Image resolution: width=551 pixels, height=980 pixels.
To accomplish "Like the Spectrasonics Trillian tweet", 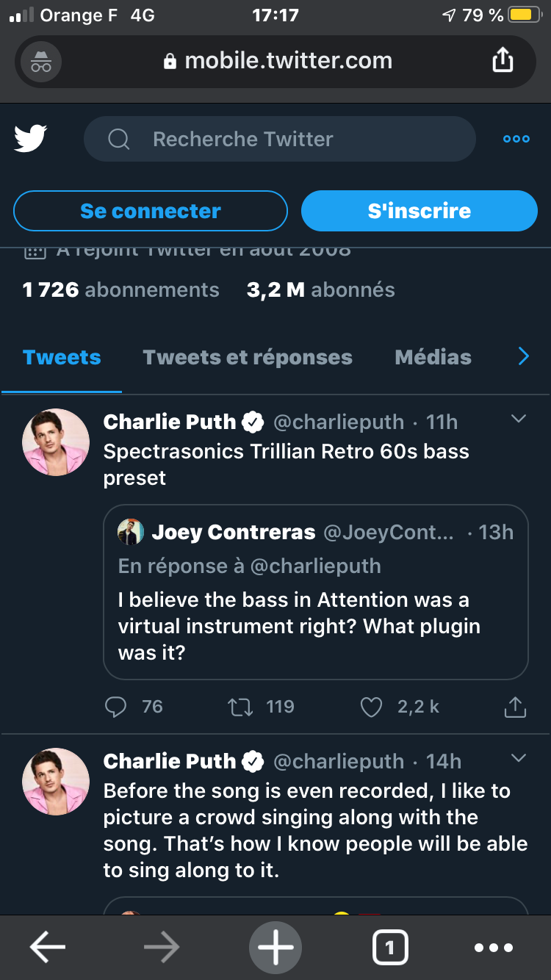I will [x=372, y=707].
